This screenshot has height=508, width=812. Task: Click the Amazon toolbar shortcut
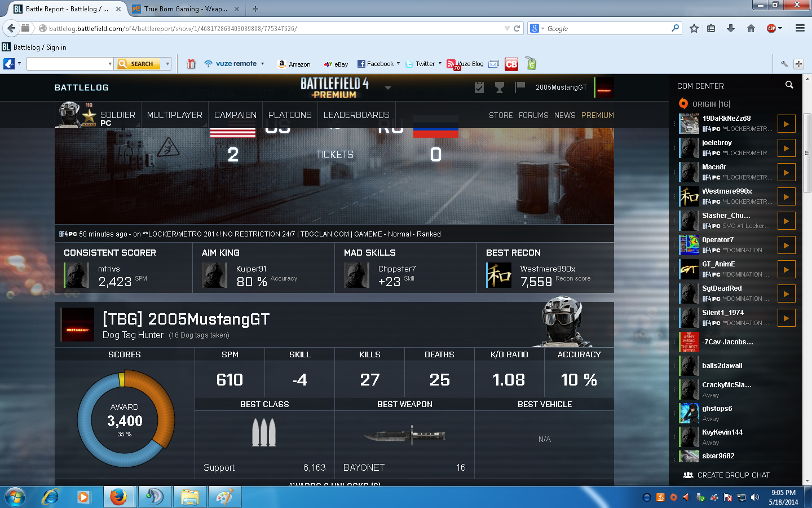[294, 64]
